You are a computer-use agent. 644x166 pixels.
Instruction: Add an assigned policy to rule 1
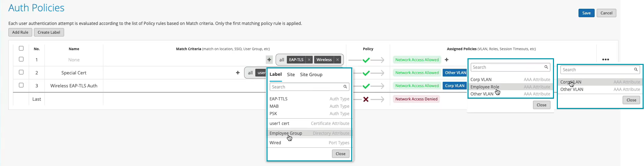[x=446, y=60]
